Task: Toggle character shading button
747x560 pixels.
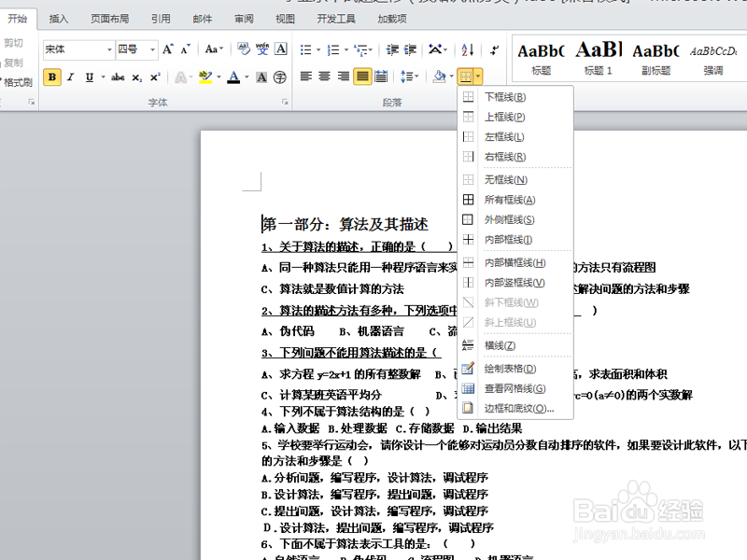Action: point(261,77)
